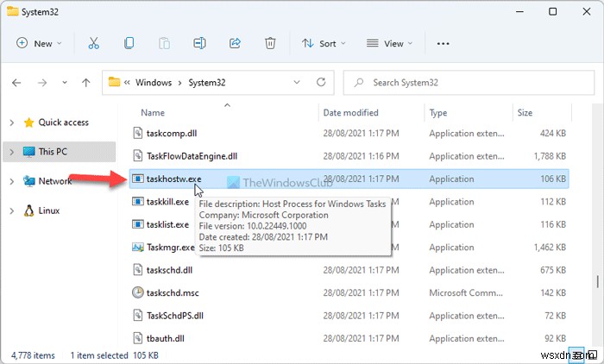Select the Taskmgr.exe file
Viewport: 604px width, 364px height.
coord(171,247)
